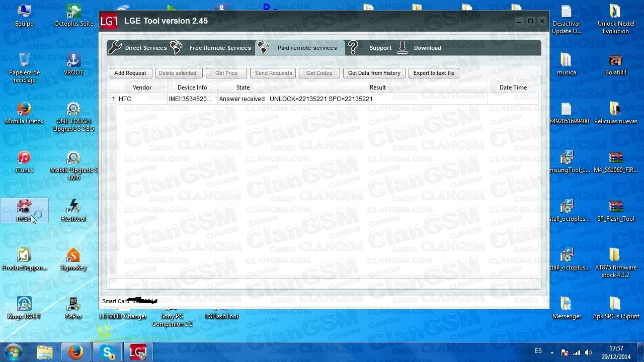Open the Octoplus Suite desktop icon
Screen dimensions: 644x362
(x=73, y=16)
